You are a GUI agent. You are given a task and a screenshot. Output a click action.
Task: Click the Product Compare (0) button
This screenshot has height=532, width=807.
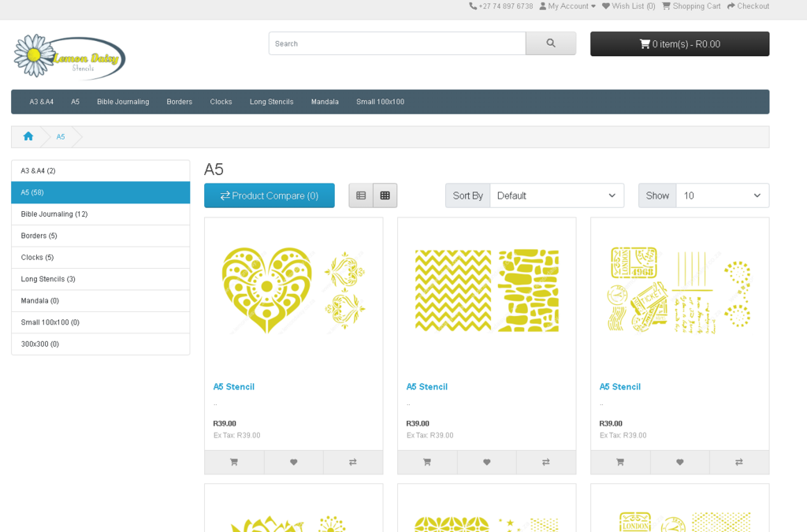point(269,195)
